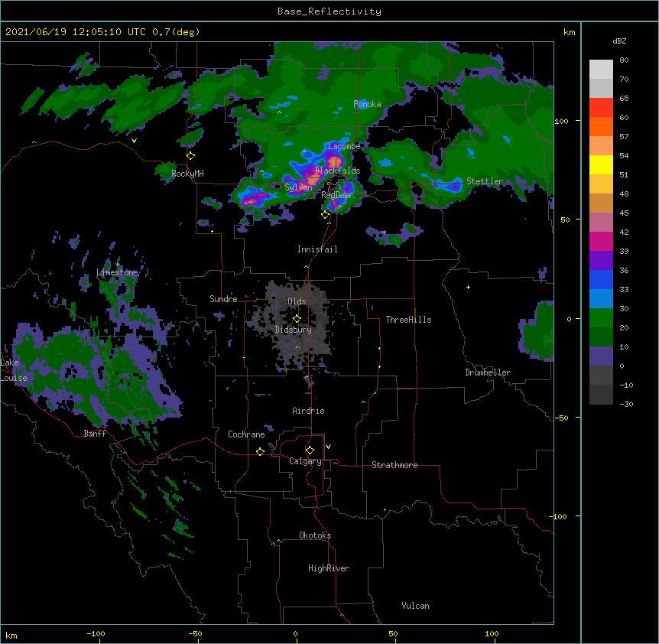Pick the yellow 54 dBZ legend swatch

(x=601, y=164)
